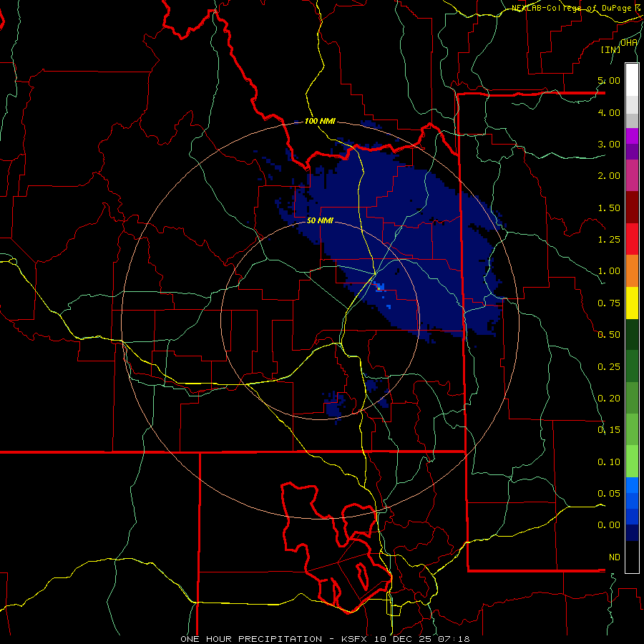This screenshot has width=644, height=644.
Task: Click the 0.15 legend value
Action: pos(609,429)
